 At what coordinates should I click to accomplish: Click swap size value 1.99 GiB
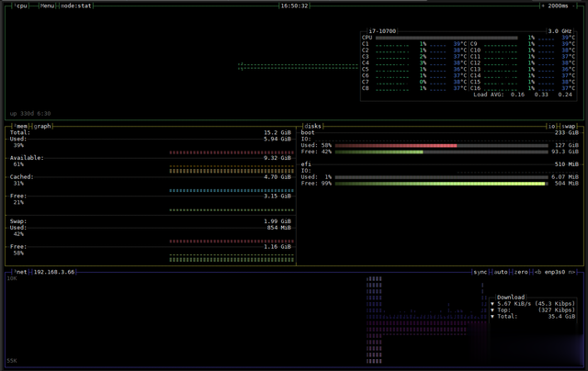pyautogui.click(x=277, y=221)
